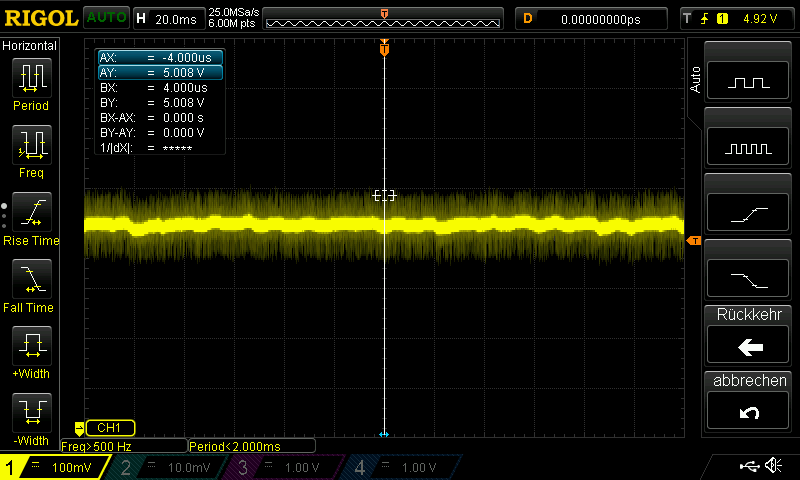This screenshot has height=480, width=800.
Task: Click the horizontal timebase 20.0ms field
Action: click(x=168, y=19)
